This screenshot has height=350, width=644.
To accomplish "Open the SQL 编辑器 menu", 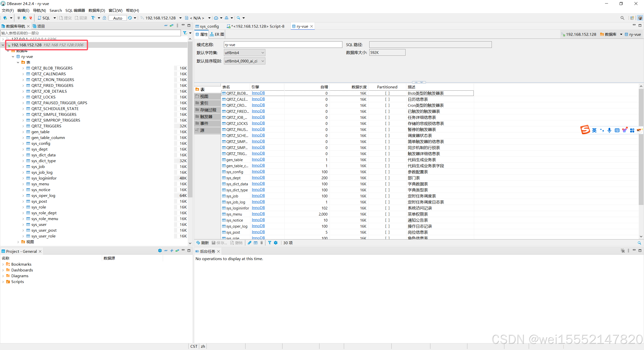I will (x=75, y=10).
